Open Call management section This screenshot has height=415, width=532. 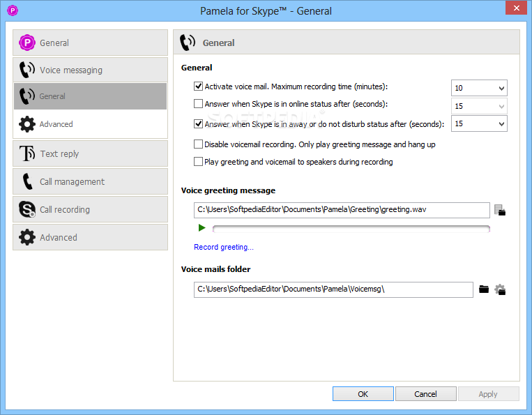click(90, 181)
